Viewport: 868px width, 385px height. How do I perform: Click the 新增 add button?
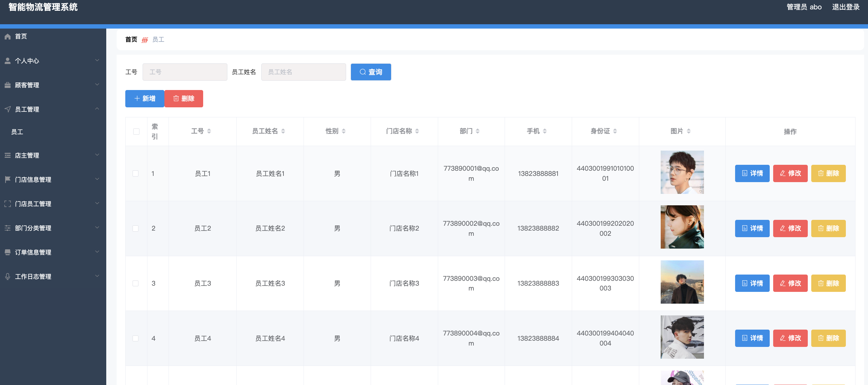[145, 99]
